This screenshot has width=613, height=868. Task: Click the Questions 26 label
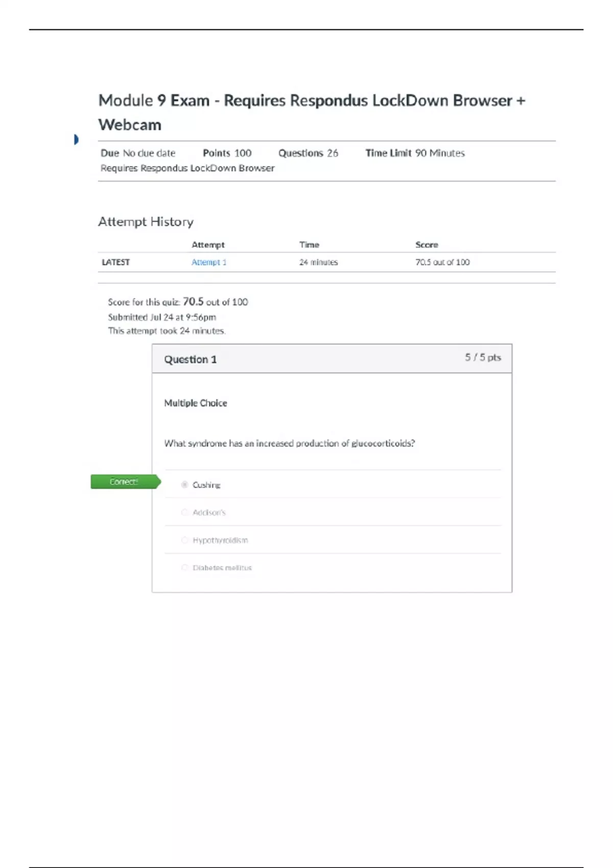308,153
